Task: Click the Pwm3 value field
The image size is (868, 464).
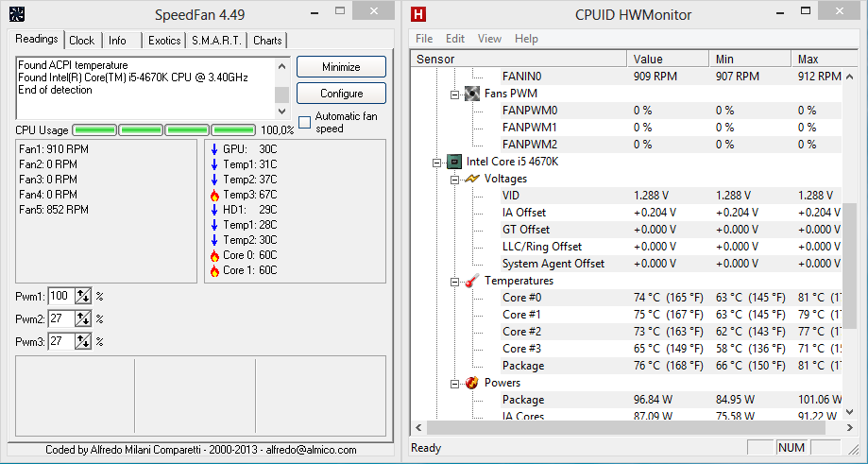Action: pyautogui.click(x=61, y=342)
